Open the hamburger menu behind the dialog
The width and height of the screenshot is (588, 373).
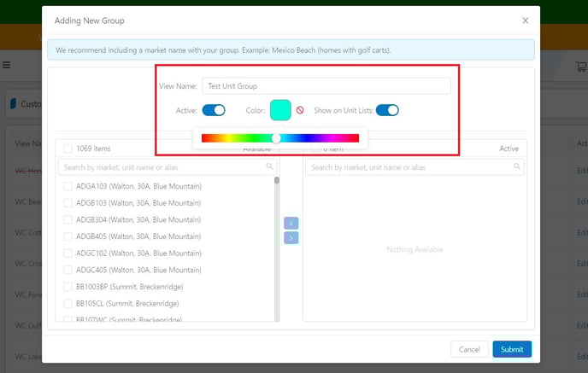(6, 65)
